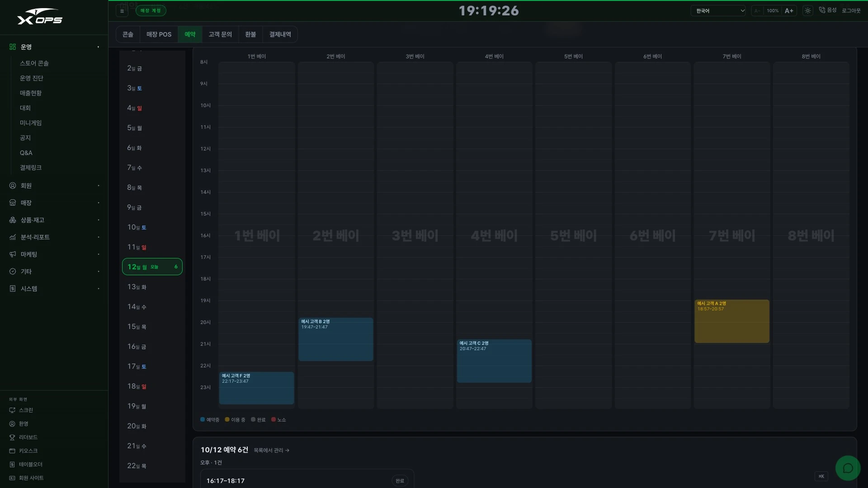Click the 기타 check-circle icon
868x488 pixels.
coord(13,272)
